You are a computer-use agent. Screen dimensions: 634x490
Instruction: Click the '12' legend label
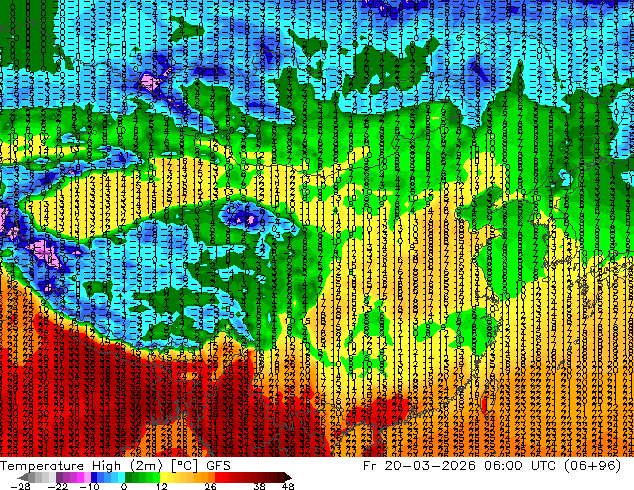coord(162,486)
